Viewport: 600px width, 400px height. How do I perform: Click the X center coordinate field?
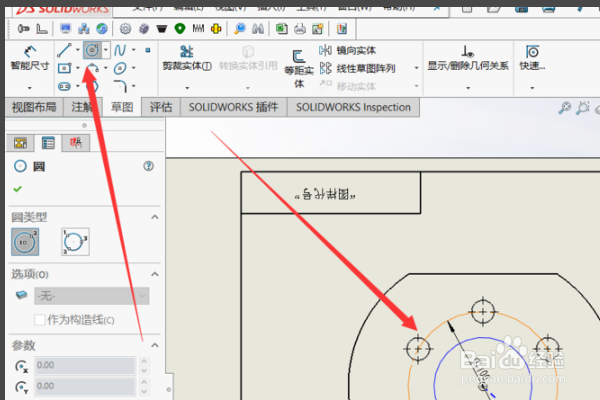coord(85,366)
